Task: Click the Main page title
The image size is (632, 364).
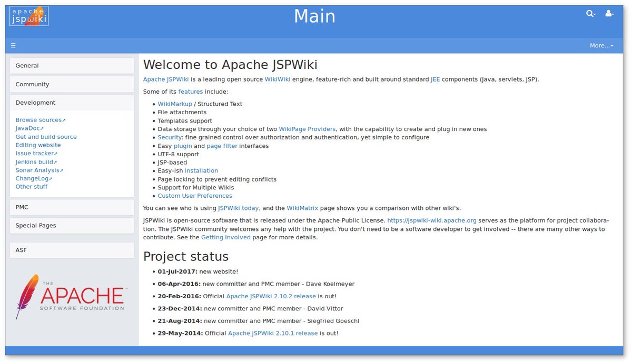Action: click(x=314, y=16)
